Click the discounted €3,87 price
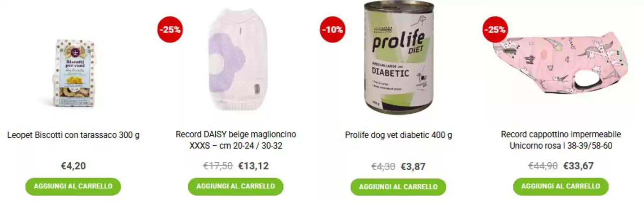Screen dimensions: 644x202 click(413, 166)
